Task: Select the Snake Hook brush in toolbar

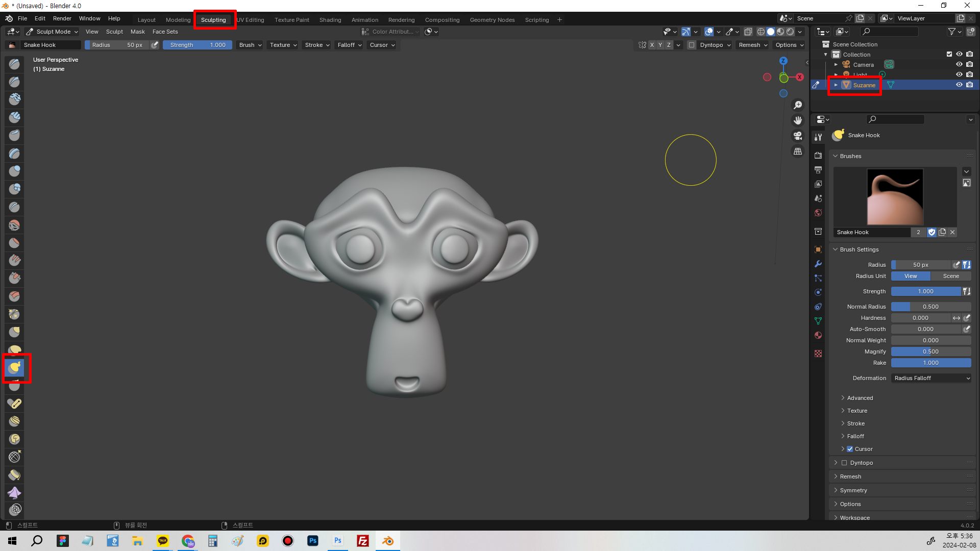Action: click(14, 367)
